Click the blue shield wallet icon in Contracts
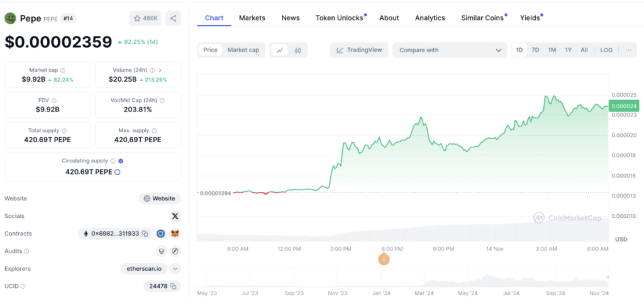This screenshot has width=644, height=306. tap(160, 234)
